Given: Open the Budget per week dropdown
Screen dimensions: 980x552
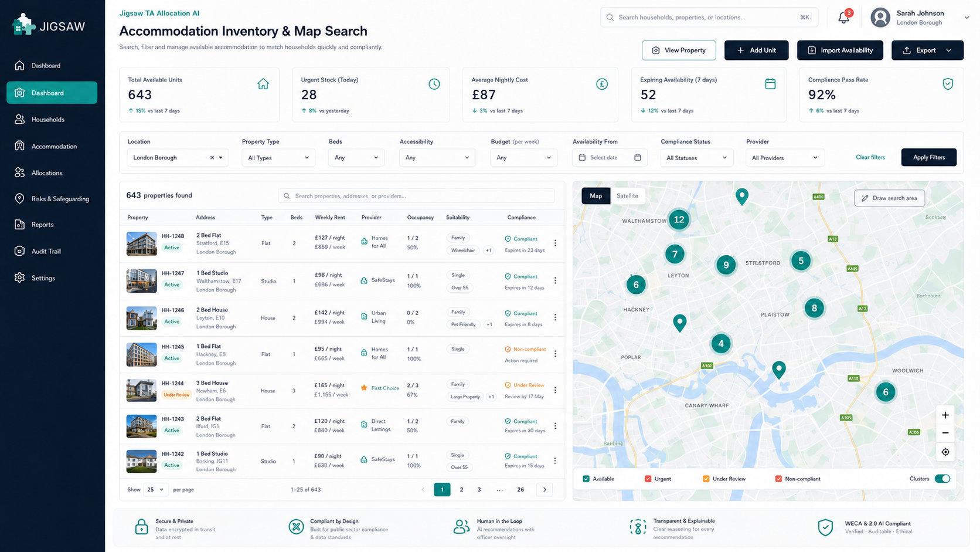Looking at the screenshot, I should point(523,158).
